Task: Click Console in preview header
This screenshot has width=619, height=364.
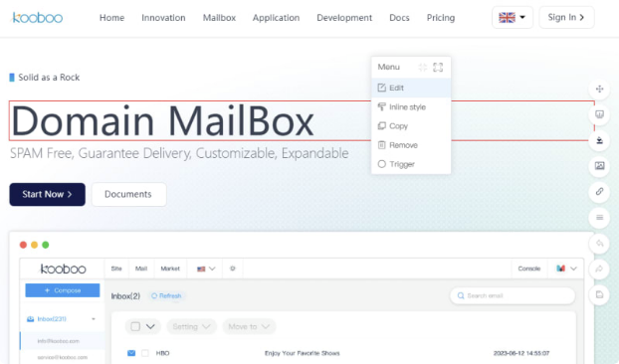Action: 529,269
